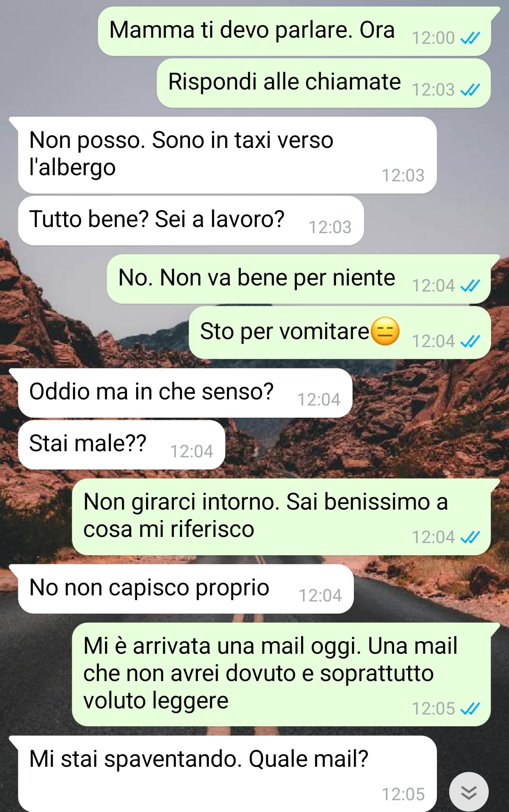Tap the 12:03 timestamp on taxi message
Viewport: 509px width, 812px height.
[403, 176]
